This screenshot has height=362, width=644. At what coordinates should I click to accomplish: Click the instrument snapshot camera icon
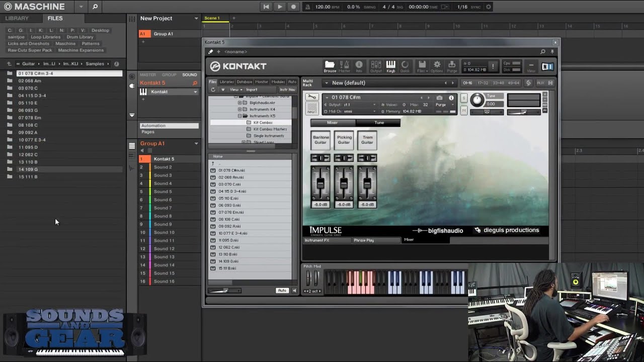coord(439,98)
